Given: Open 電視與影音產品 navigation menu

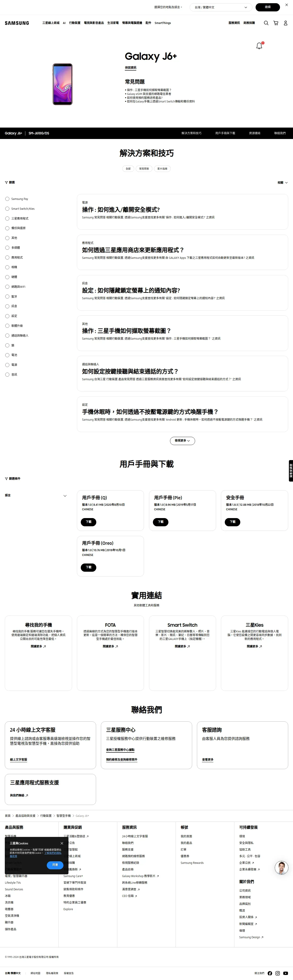Looking at the screenshot, I should 94,23.
